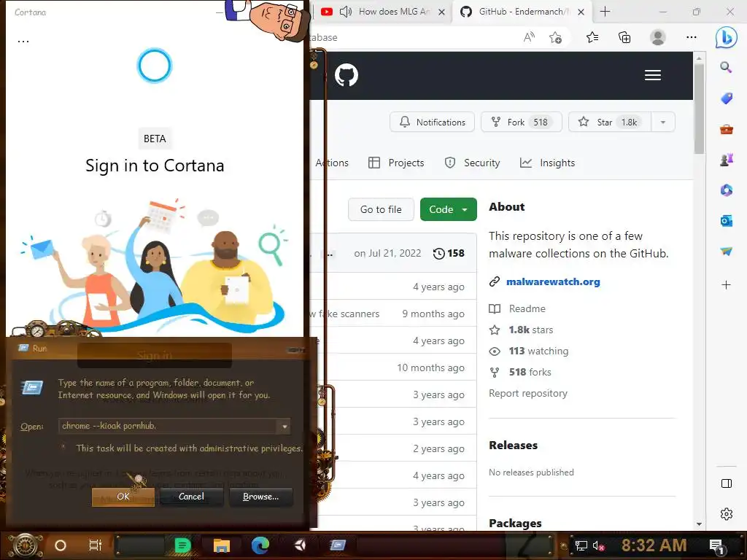Click the scrollbar down arrow
The image size is (747, 560).
[x=699, y=524]
